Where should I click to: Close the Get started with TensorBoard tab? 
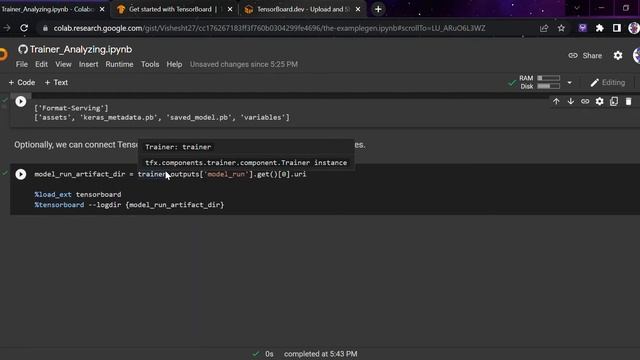pyautogui.click(x=230, y=9)
